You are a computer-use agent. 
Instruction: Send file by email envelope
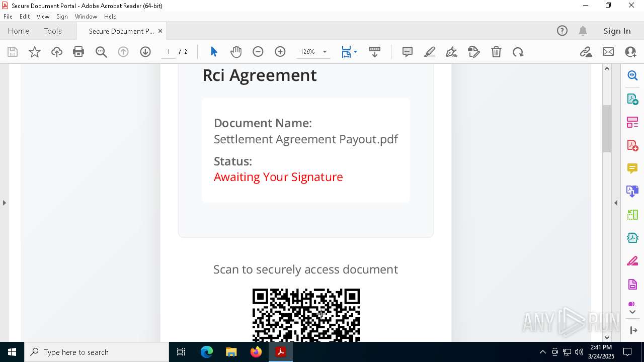click(608, 52)
